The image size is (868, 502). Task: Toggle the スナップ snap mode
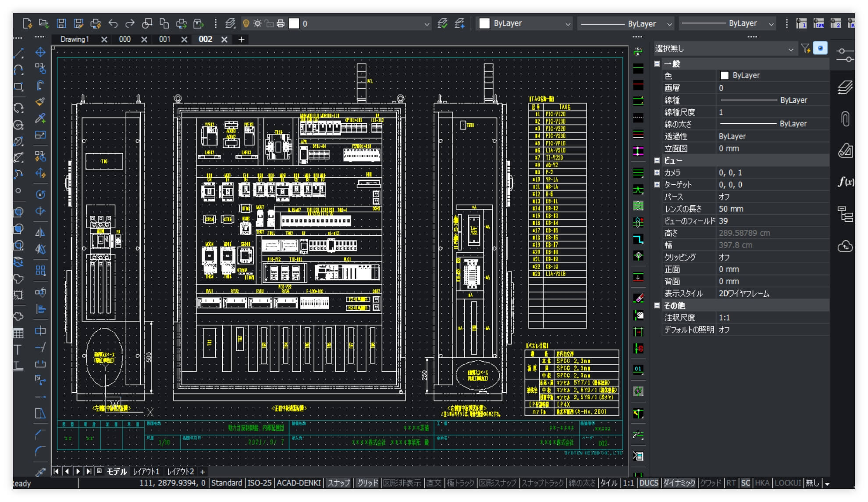(338, 483)
